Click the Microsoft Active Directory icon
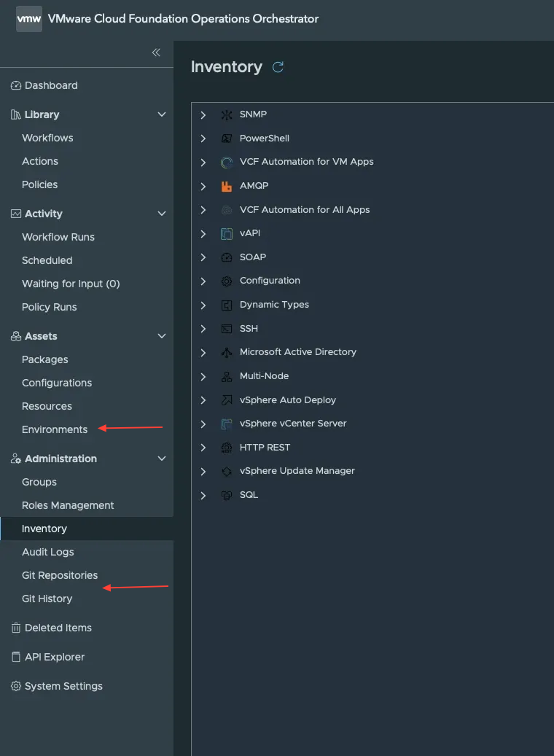Viewport: 554px width, 756px height. [226, 353]
